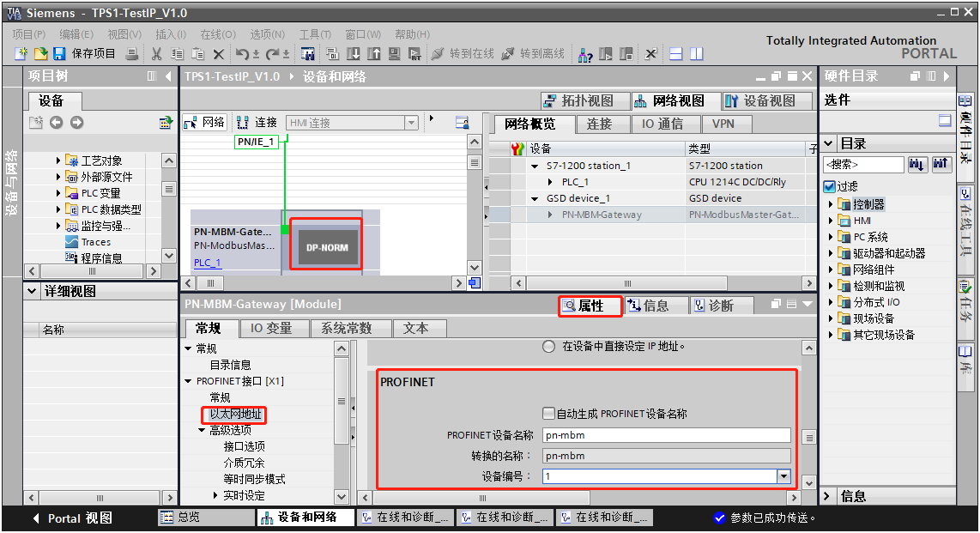Open the 诊断 diagnostics tab
The image size is (980, 533).
pos(720,306)
